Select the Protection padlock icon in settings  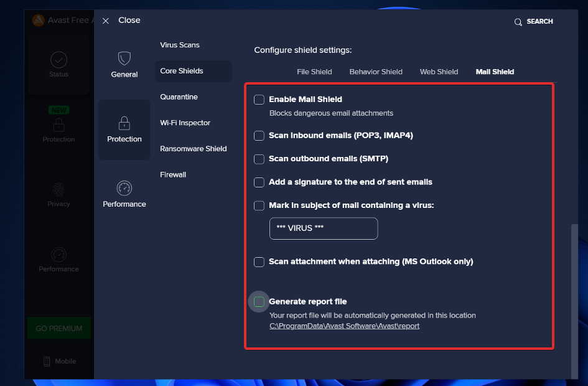point(124,123)
